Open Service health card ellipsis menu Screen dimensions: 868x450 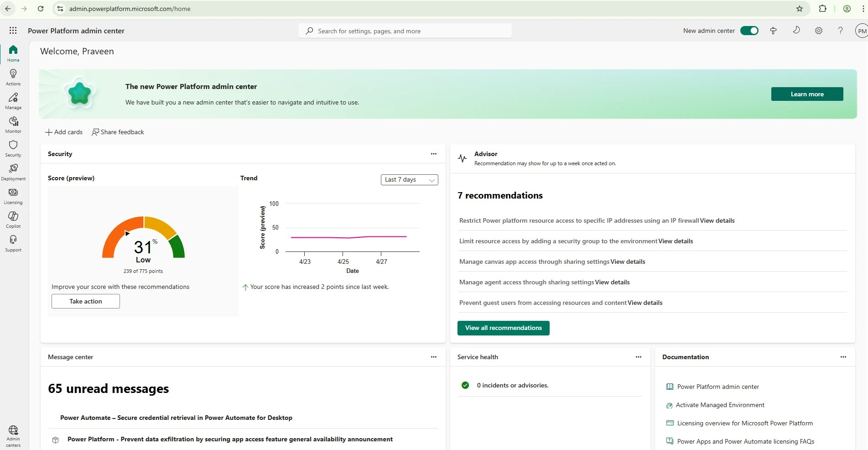click(638, 357)
